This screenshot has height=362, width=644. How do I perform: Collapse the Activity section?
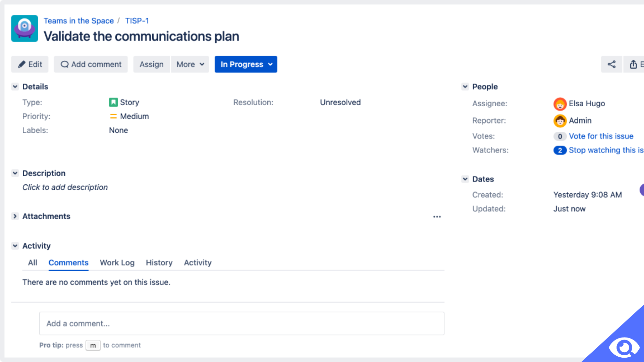[x=15, y=246]
